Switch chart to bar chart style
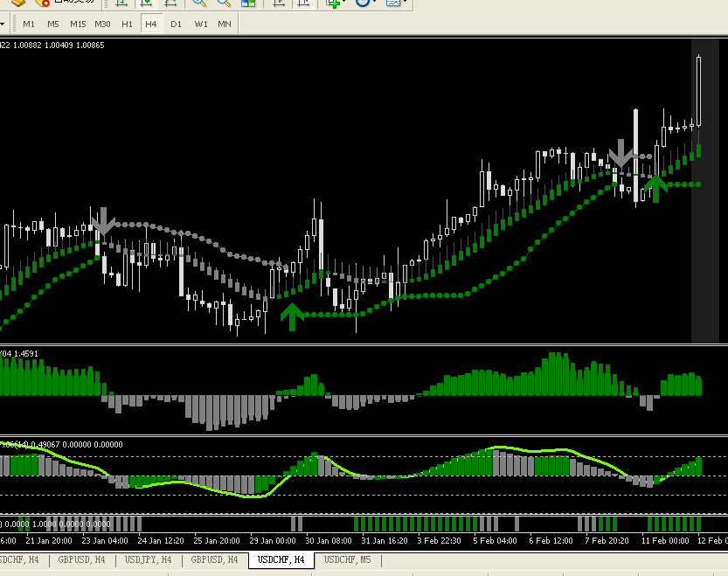Screen dimensions: 728x576 pos(121,3)
